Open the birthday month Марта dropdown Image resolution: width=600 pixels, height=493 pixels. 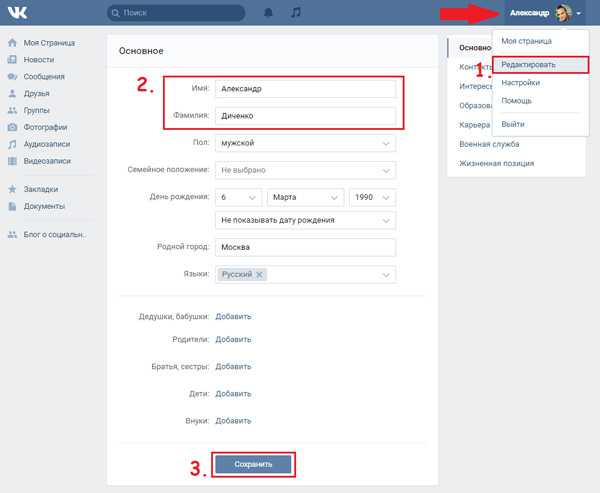point(305,197)
